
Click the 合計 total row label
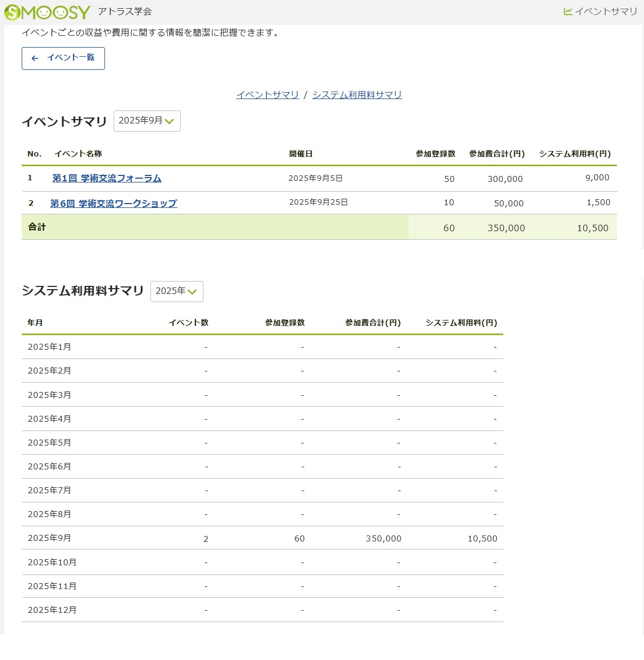point(37,227)
